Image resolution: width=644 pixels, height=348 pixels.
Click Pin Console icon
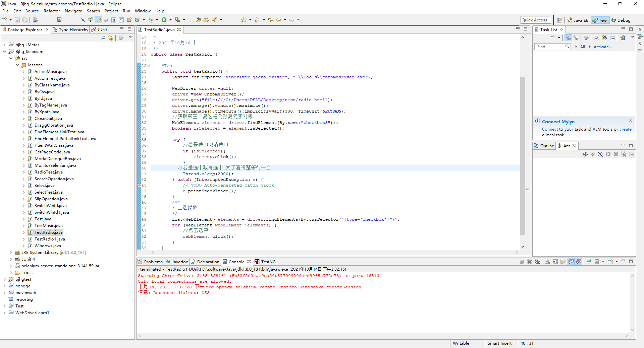click(x=589, y=262)
